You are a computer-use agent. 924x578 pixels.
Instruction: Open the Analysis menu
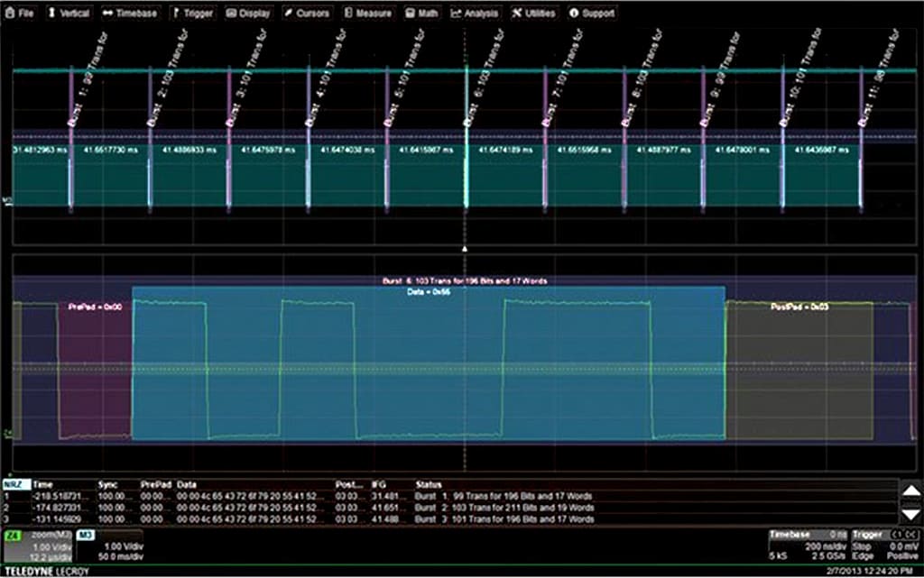pyautogui.click(x=475, y=13)
